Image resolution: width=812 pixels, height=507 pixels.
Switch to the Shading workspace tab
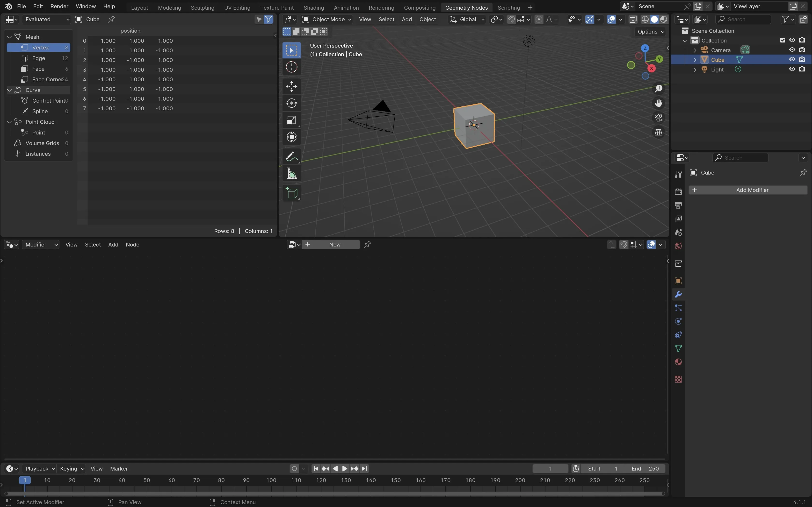tap(313, 7)
